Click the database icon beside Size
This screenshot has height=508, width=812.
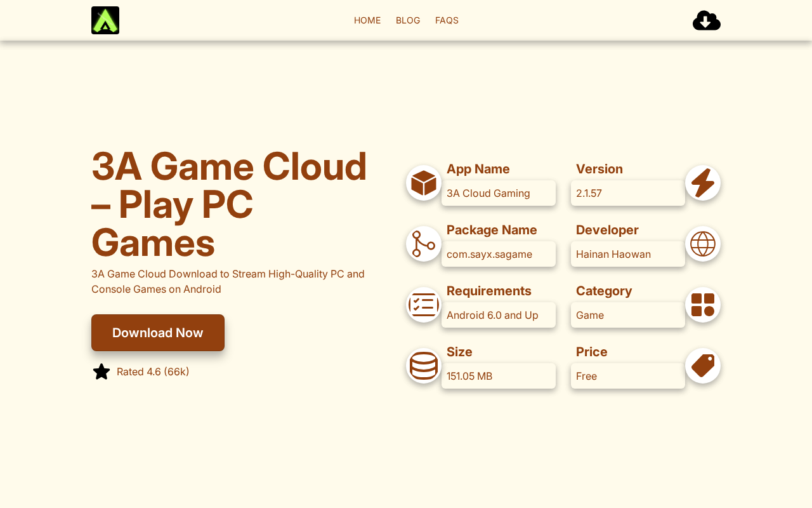tap(424, 366)
